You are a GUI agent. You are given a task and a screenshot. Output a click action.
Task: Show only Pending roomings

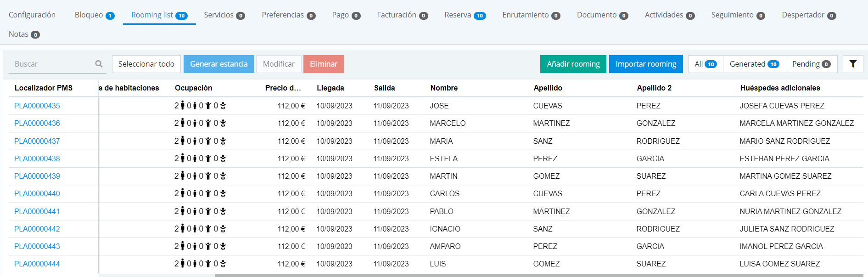[x=811, y=64]
